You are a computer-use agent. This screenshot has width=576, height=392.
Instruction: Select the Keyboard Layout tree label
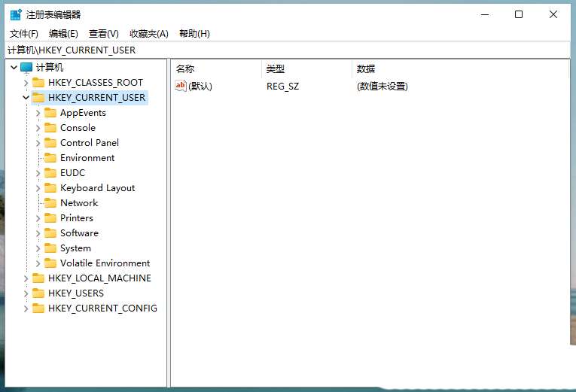(x=98, y=188)
